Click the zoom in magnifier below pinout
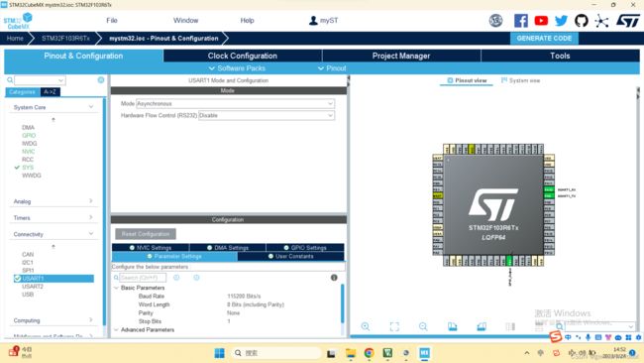644x363 pixels. (x=366, y=326)
